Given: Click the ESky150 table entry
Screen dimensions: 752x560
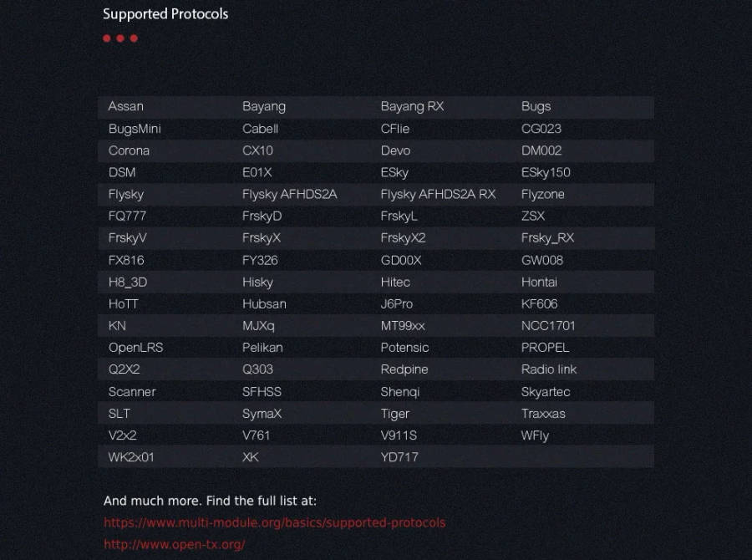Looking at the screenshot, I should point(546,172).
